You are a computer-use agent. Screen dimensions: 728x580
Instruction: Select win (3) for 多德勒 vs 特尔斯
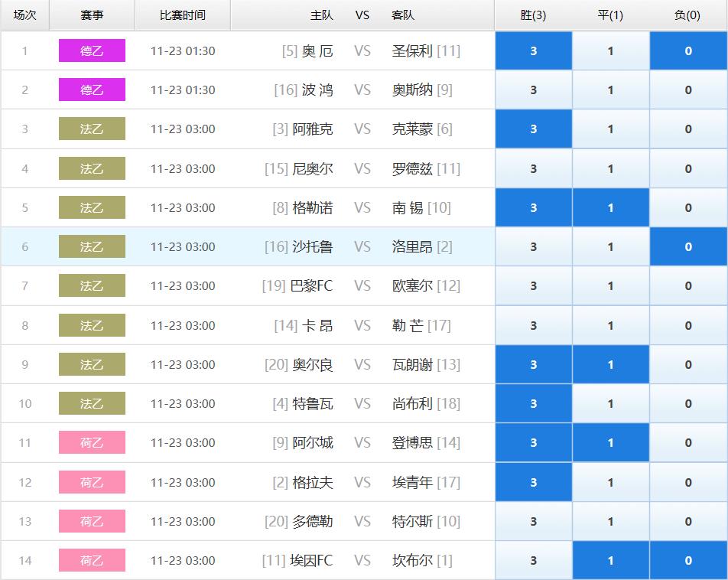tap(534, 521)
